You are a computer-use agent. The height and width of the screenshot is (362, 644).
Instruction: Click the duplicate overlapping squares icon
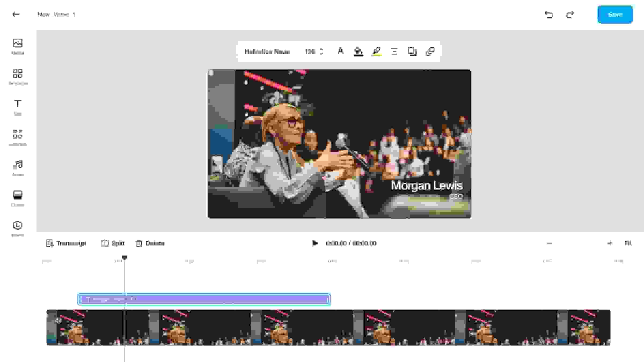coord(430,51)
